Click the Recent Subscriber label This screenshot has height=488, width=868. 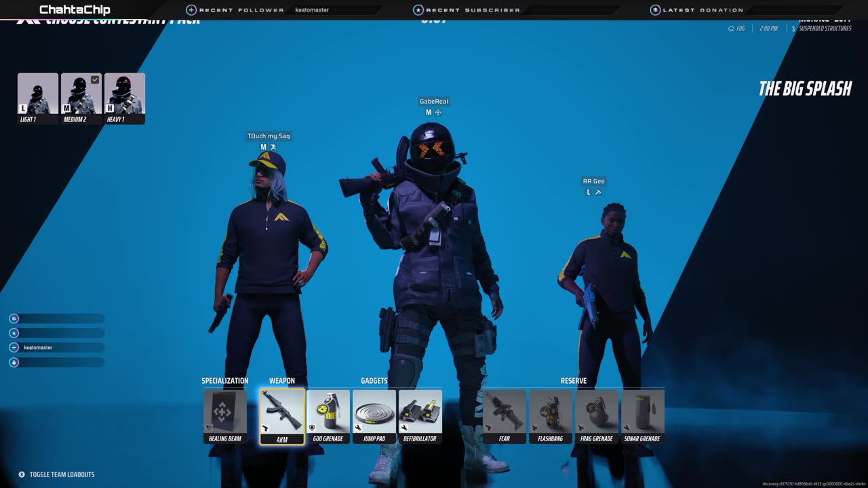coord(473,10)
